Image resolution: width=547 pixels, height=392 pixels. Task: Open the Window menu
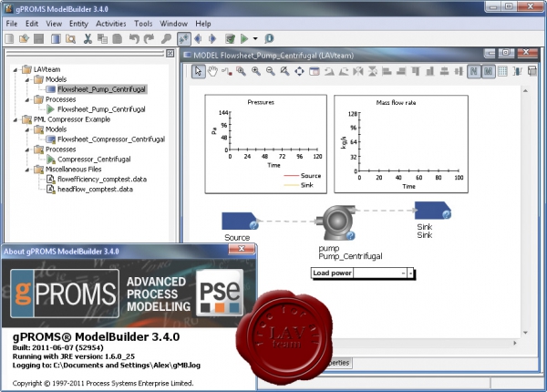pos(174,24)
